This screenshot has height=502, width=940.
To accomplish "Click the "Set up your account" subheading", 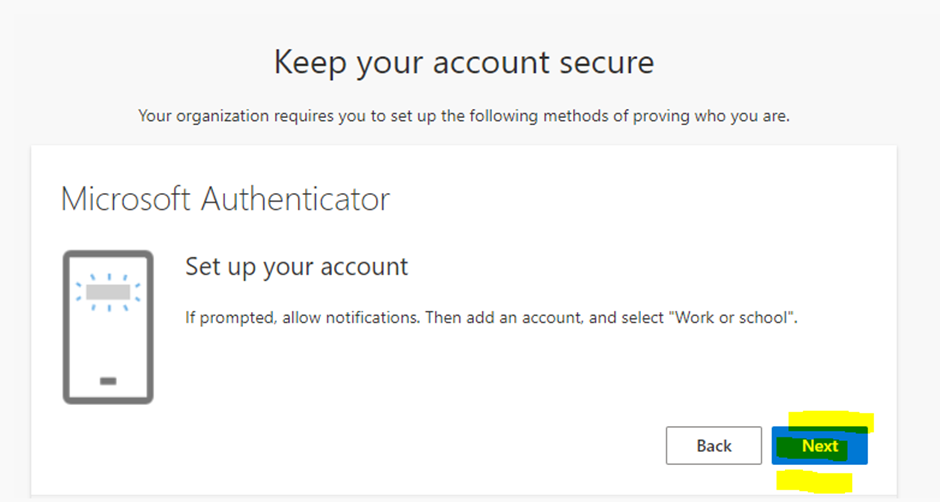I will (296, 267).
